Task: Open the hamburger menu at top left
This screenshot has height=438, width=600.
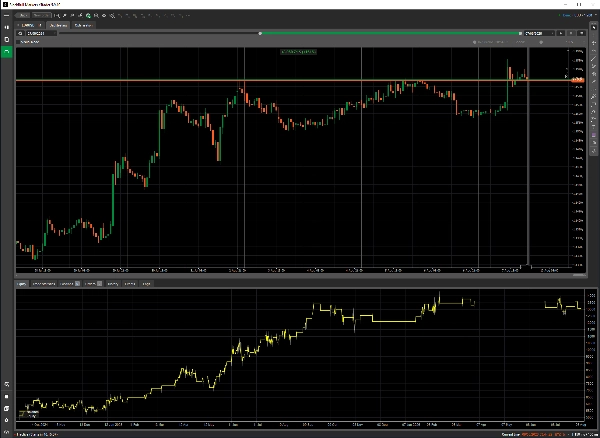Action: (x=7, y=15)
